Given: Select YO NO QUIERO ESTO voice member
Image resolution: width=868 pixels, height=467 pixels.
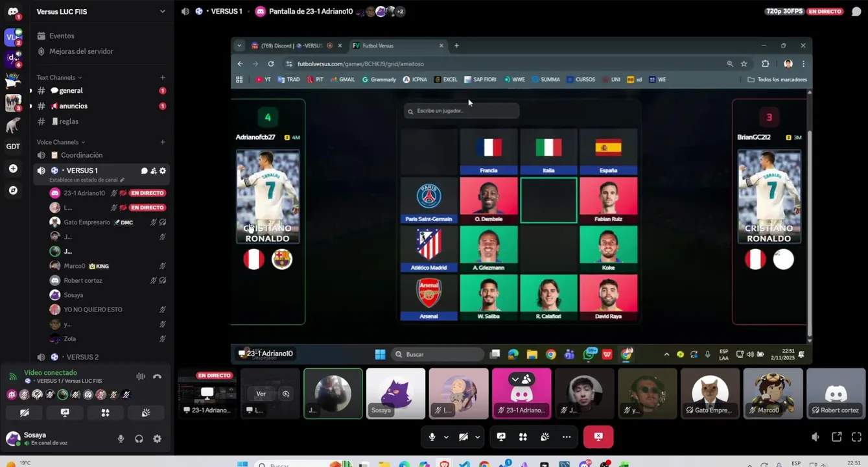Looking at the screenshot, I should [x=93, y=309].
